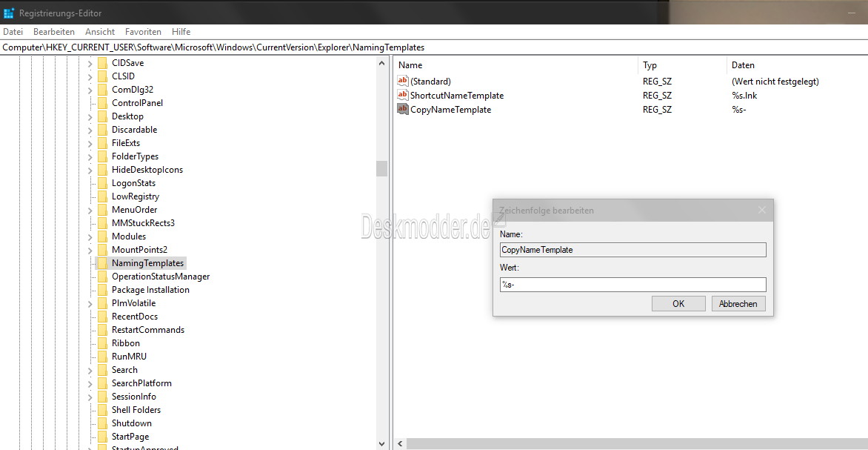
Task: Click the MMStuckRects3 folder icon
Action: tap(102, 223)
